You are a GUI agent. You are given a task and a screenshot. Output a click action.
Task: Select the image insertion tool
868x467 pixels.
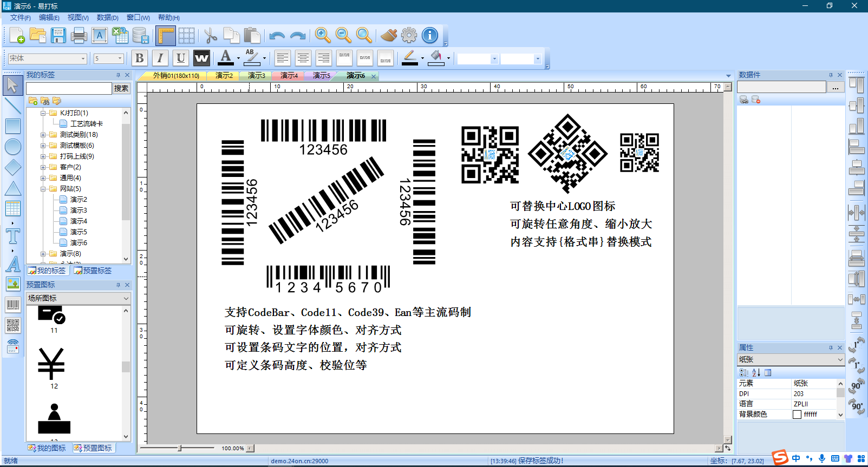click(13, 284)
